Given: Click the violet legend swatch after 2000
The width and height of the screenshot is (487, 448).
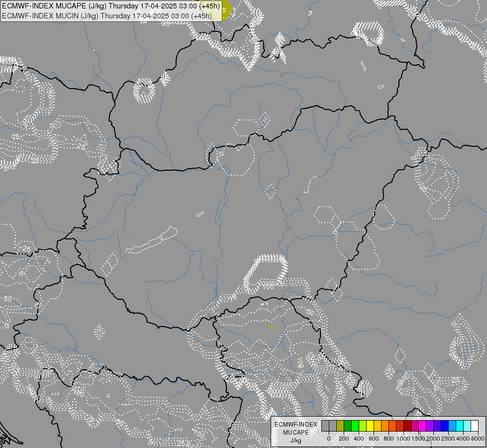Looking at the screenshot, I should [x=438, y=426].
